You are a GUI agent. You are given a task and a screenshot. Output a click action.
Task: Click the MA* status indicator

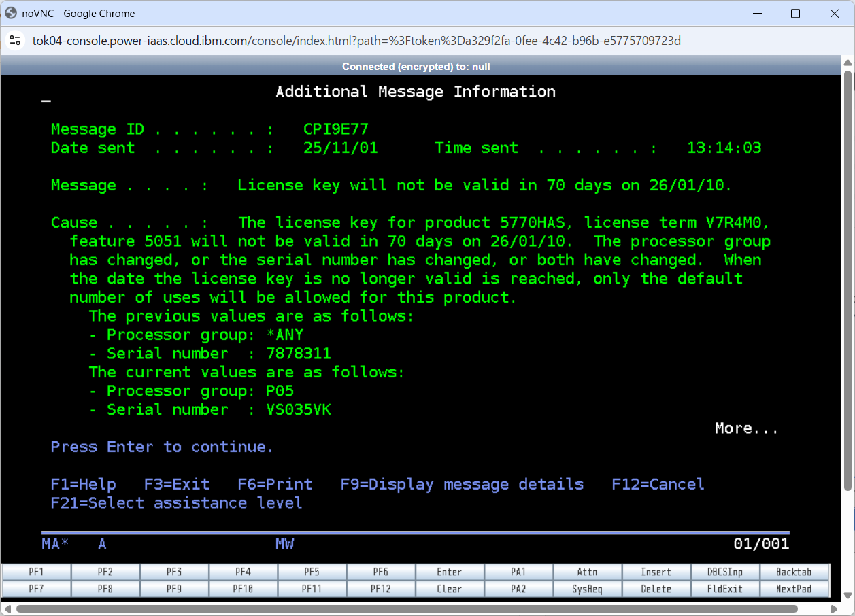click(56, 544)
